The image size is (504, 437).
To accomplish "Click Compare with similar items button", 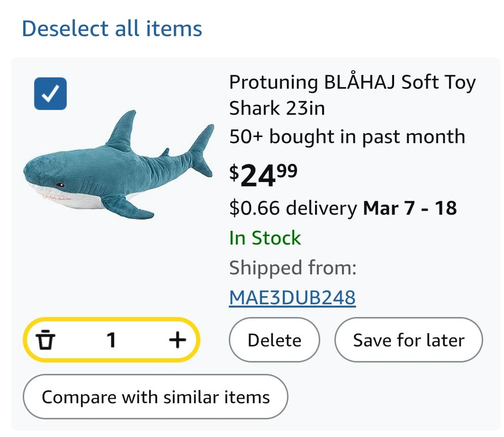I will [x=156, y=397].
